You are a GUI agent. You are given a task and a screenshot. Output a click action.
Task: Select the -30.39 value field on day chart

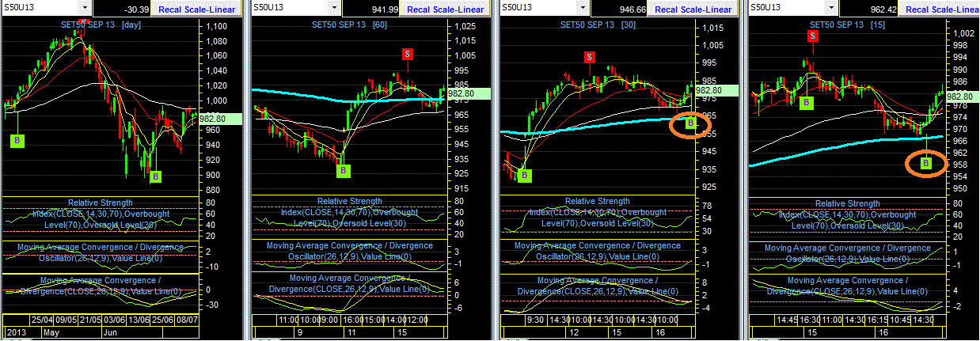click(123, 9)
